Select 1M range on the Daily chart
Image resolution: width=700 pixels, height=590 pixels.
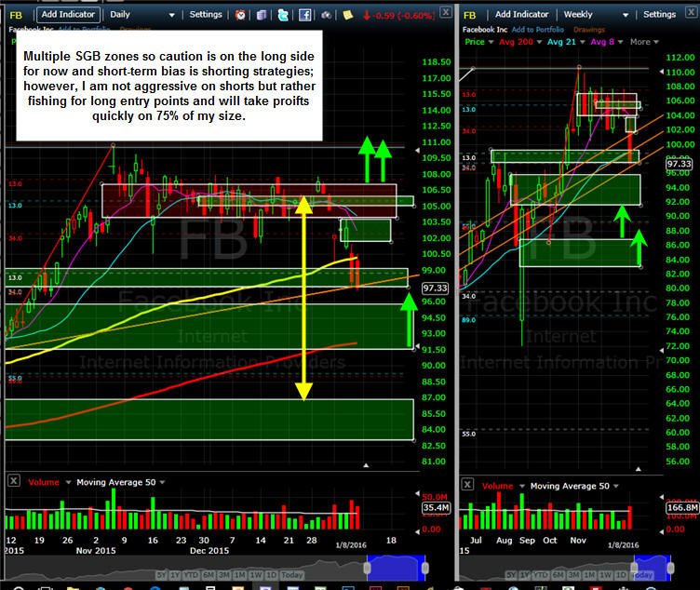click(240, 575)
